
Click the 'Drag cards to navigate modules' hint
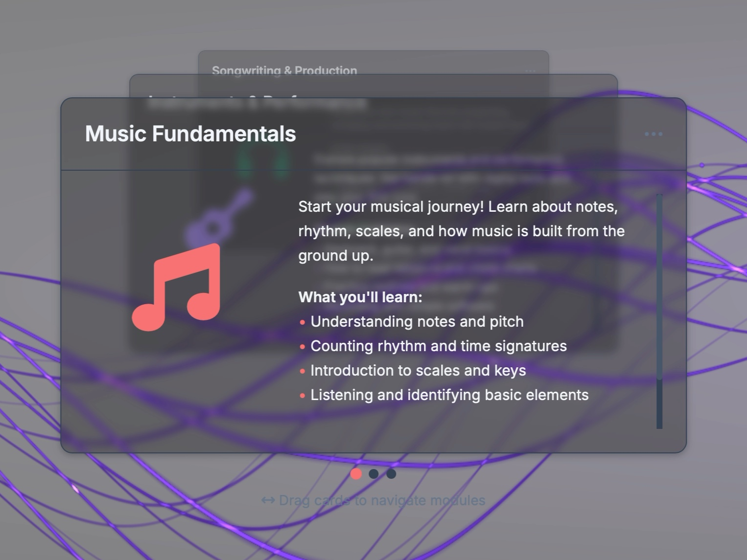382,500
